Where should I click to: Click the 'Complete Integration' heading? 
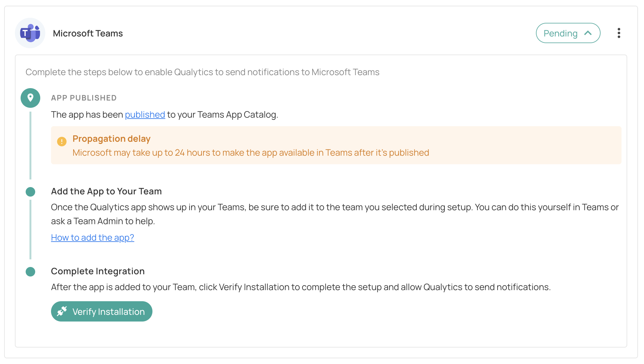point(98,271)
